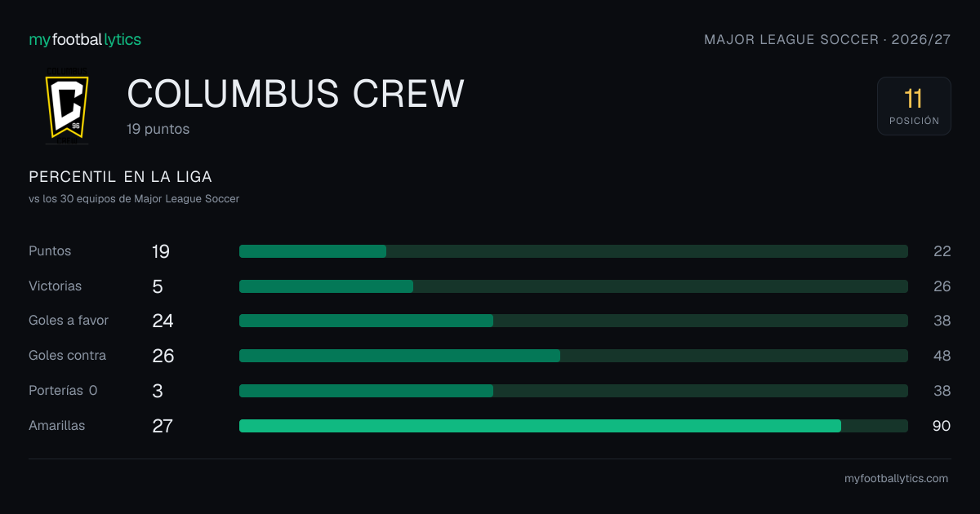Click the Percentil en la liga heading
Image resolution: width=980 pixels, height=514 pixels.
[120, 177]
